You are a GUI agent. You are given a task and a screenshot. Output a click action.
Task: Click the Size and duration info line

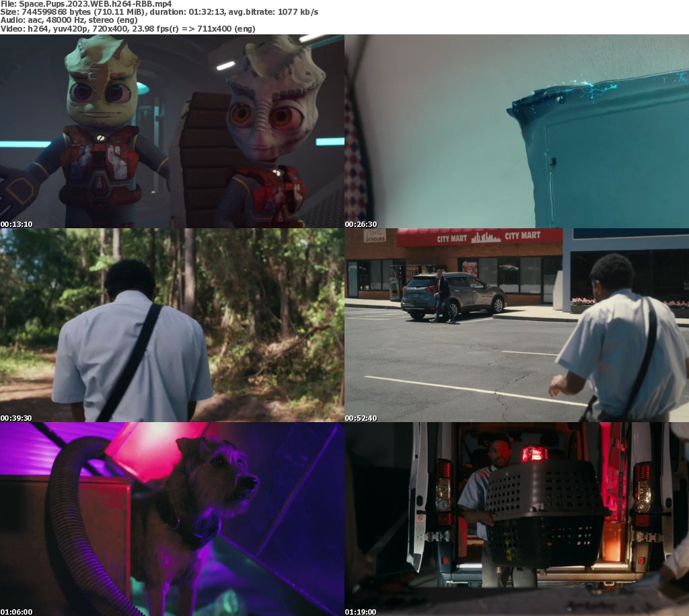coord(159,13)
